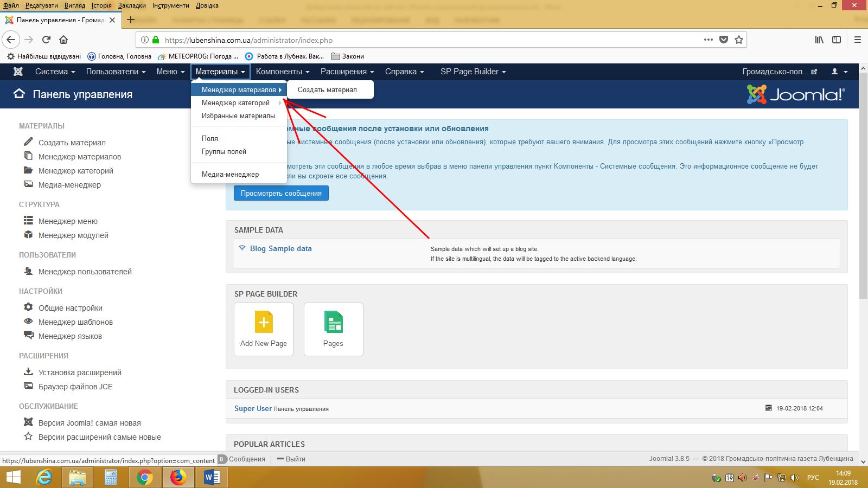
Task: Click the Firefox home button
Action: pos(63,40)
